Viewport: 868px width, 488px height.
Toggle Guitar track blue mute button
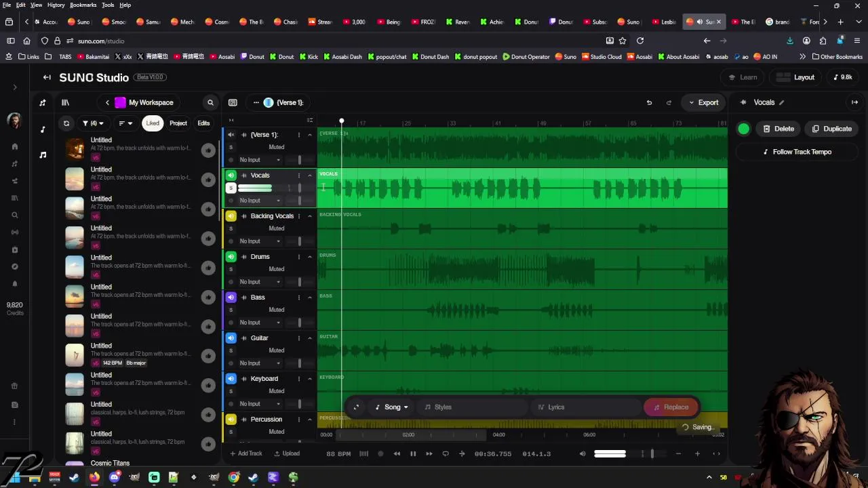pos(231,338)
